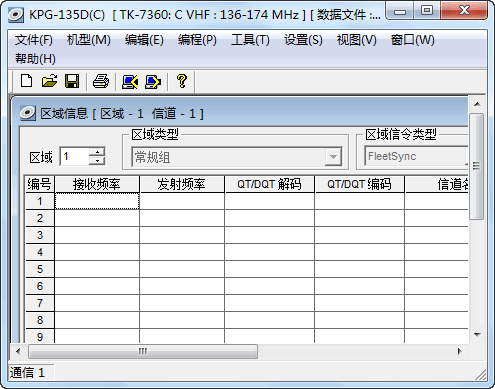Click the New file toolbar icon

[x=26, y=81]
